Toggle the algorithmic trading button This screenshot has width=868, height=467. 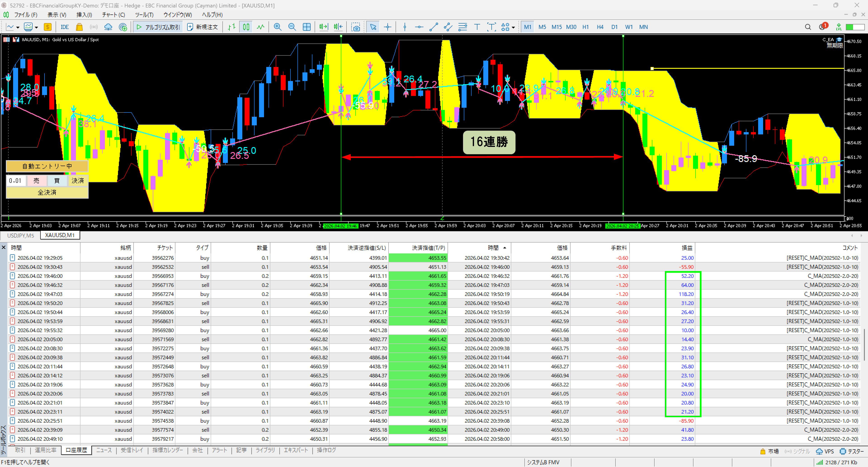(158, 27)
